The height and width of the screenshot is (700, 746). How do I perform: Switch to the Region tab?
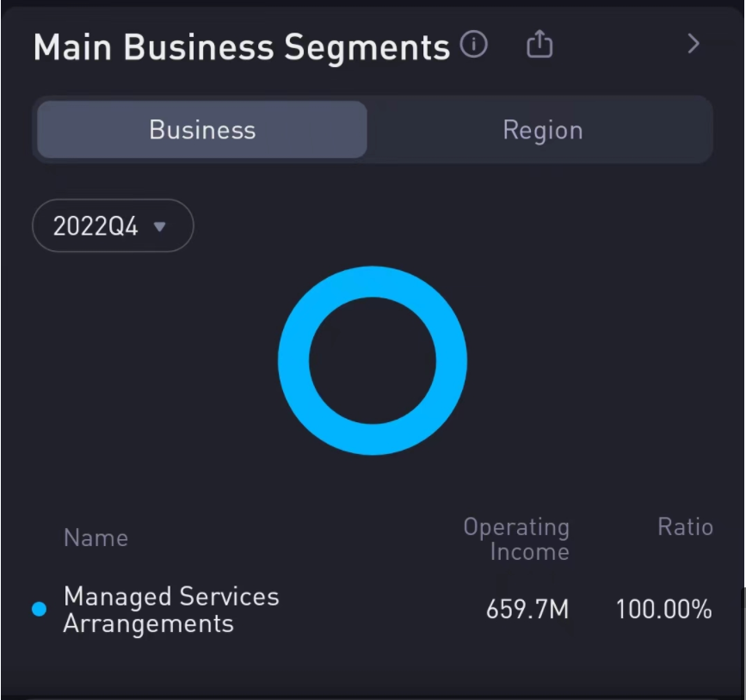[542, 130]
